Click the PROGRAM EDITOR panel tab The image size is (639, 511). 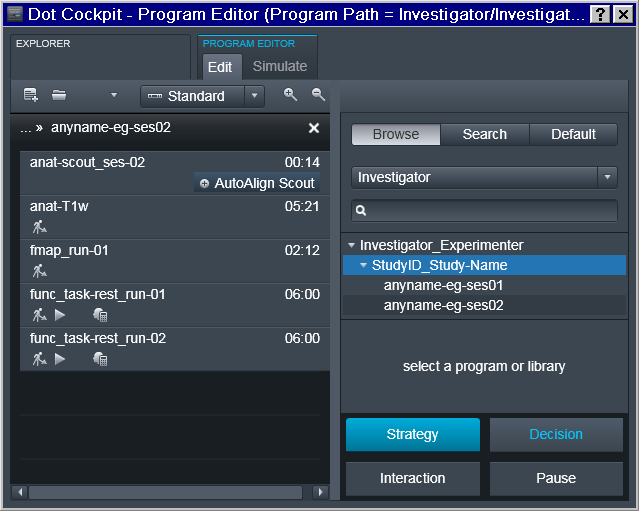[x=249, y=44]
